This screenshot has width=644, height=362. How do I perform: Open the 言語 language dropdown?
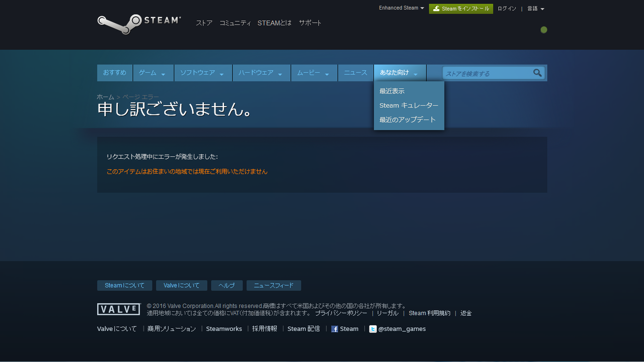click(536, 9)
